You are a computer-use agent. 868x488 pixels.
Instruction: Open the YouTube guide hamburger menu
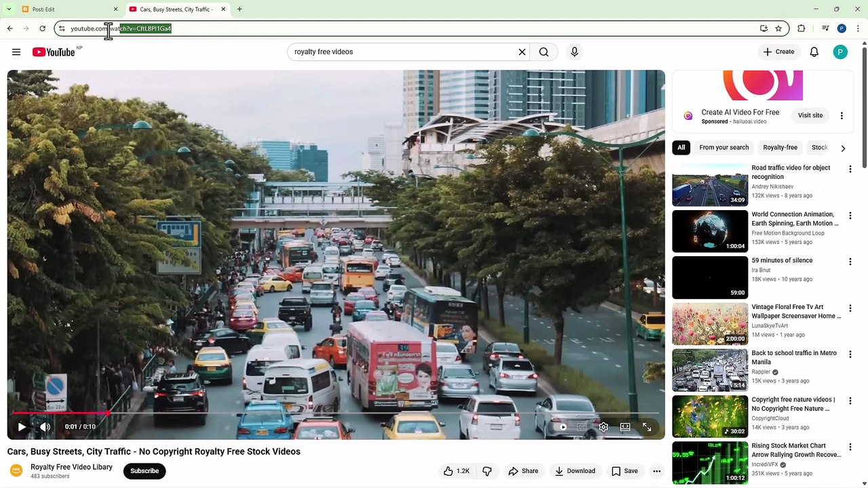click(16, 52)
